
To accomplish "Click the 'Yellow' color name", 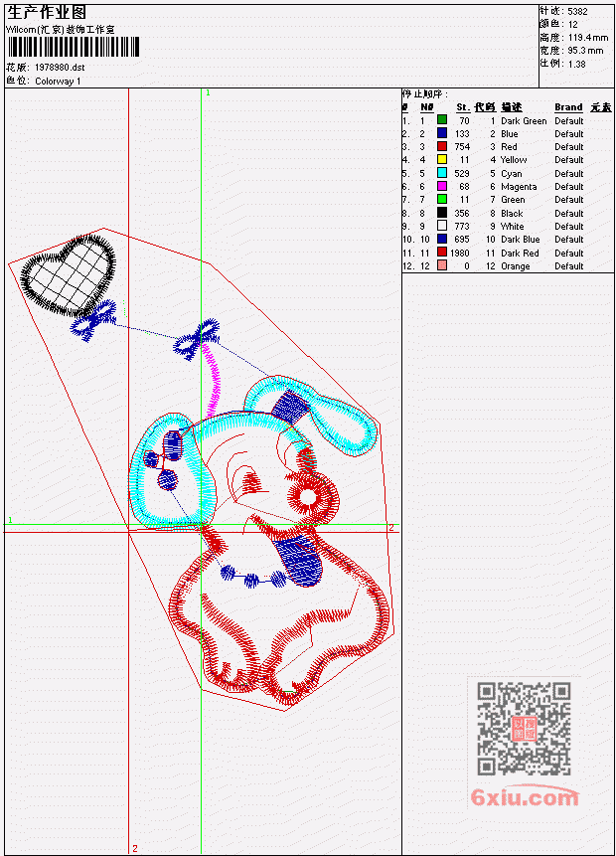I will click(514, 160).
